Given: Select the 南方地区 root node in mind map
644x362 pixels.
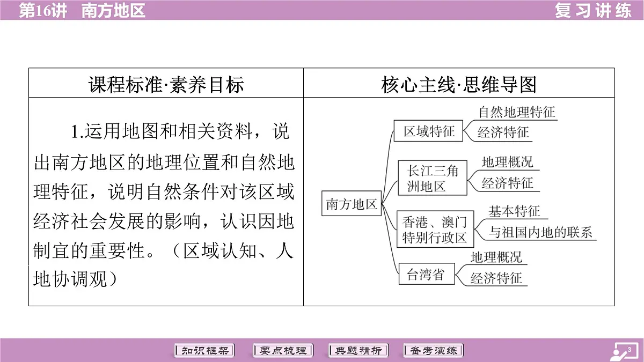Looking at the screenshot, I should (x=352, y=204).
